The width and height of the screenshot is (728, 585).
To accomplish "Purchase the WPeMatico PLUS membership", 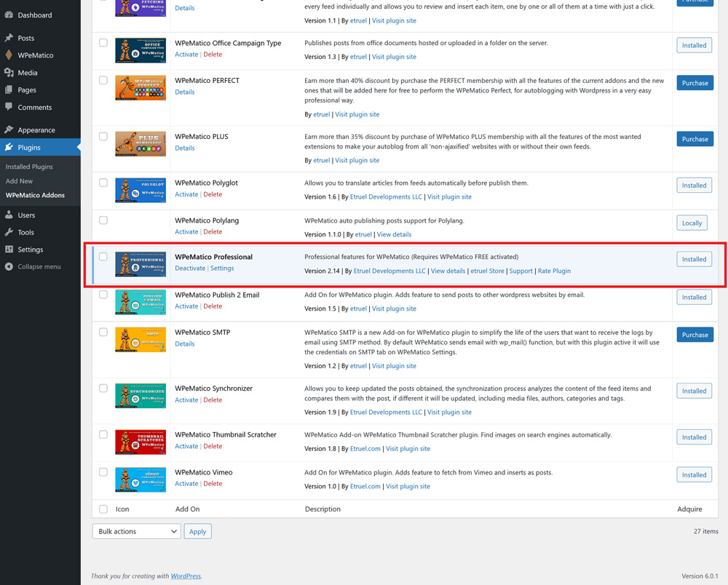I will (695, 139).
